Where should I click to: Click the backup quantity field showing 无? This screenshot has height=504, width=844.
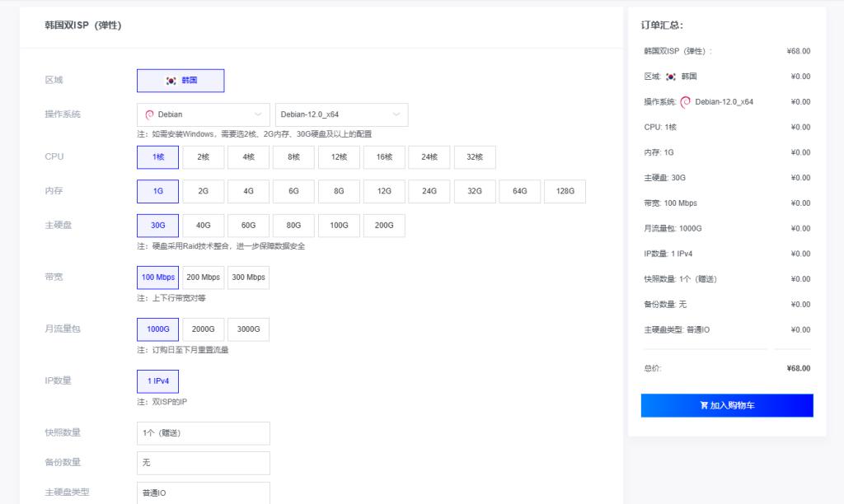click(203, 463)
